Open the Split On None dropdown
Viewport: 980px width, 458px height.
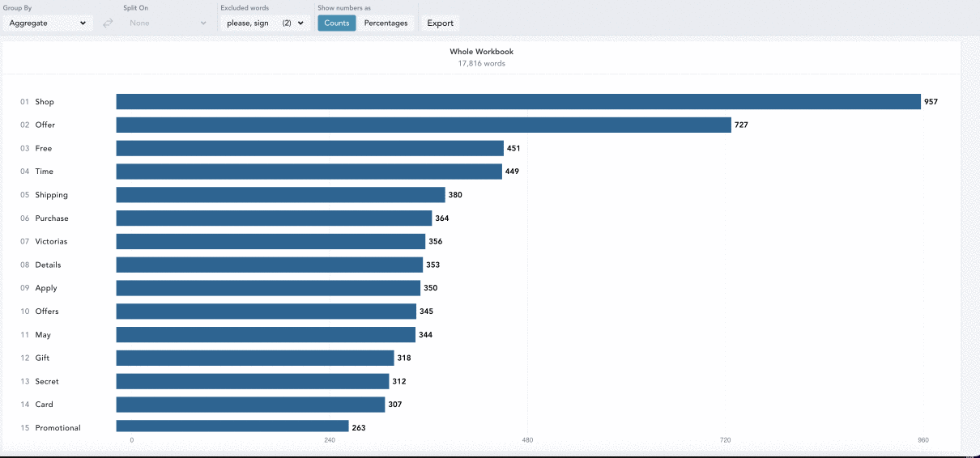coord(168,23)
